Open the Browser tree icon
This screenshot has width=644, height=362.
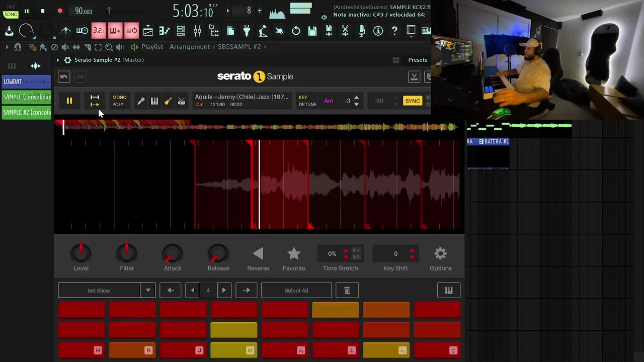coord(214,31)
